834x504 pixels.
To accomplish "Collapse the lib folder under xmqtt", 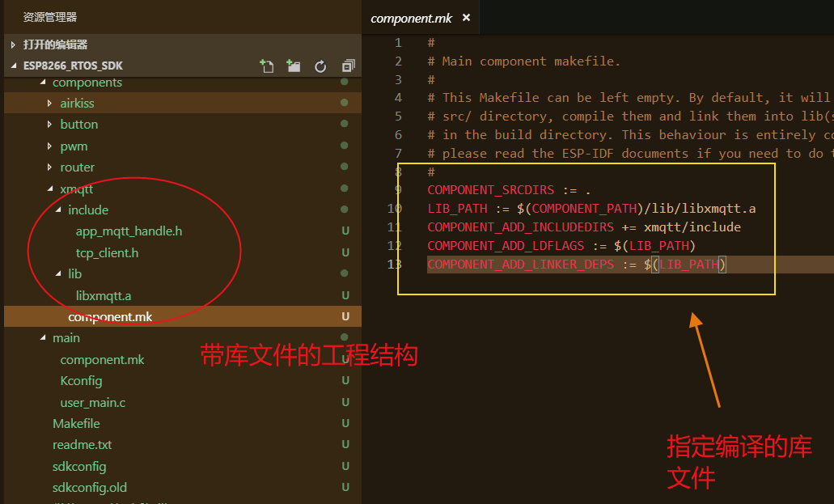I will (x=58, y=273).
